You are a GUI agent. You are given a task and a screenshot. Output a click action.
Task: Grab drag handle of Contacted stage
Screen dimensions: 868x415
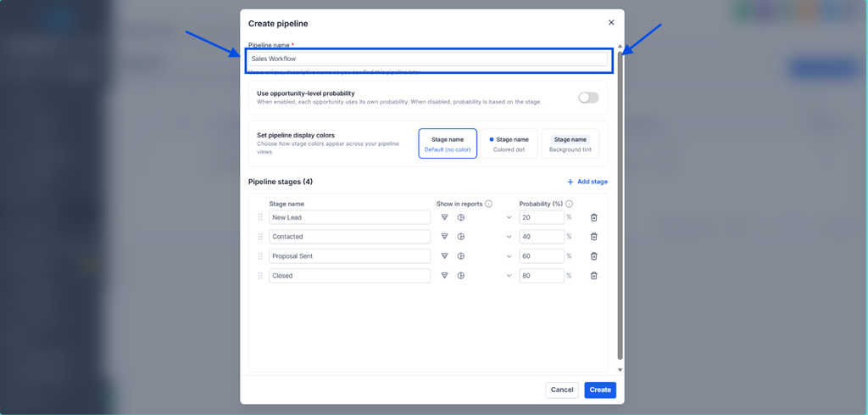coord(260,237)
